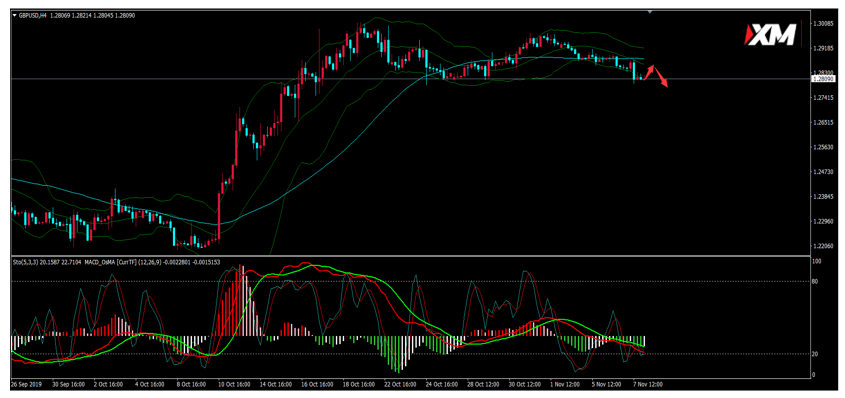Click the 26 Sep 2019 date label
This screenshot has height=398, width=845.
pyautogui.click(x=26, y=385)
